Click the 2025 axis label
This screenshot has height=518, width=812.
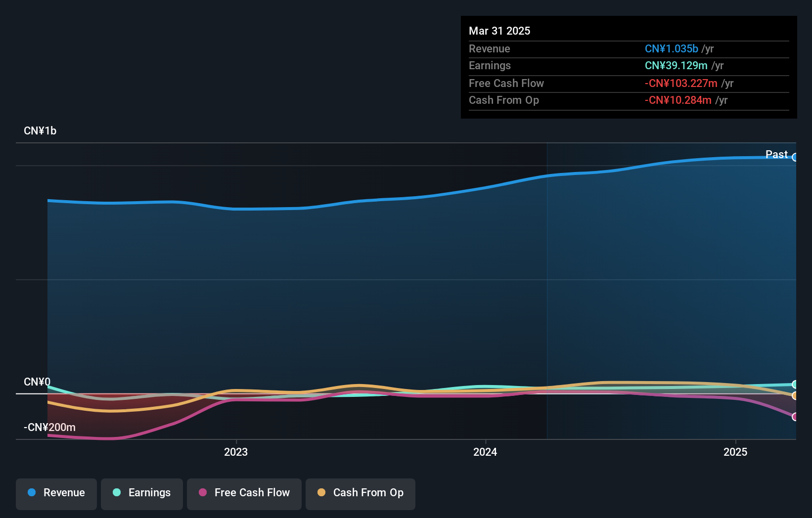click(x=735, y=452)
